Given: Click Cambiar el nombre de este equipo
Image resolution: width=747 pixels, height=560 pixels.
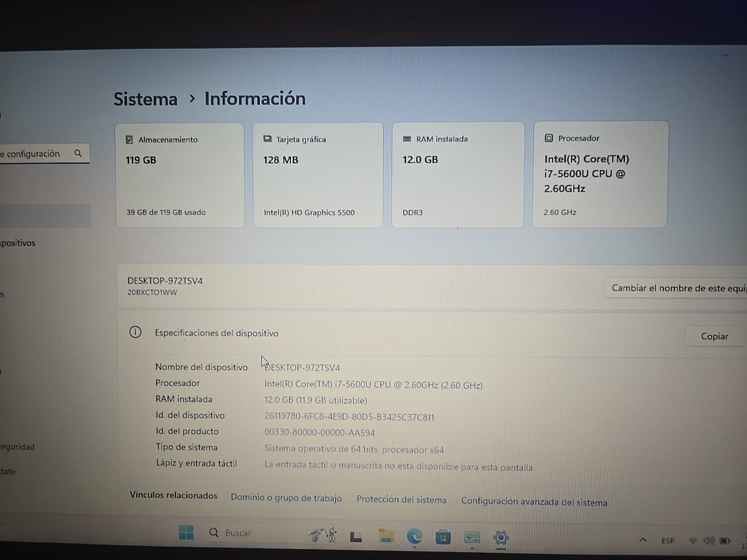Looking at the screenshot, I should pos(676,288).
